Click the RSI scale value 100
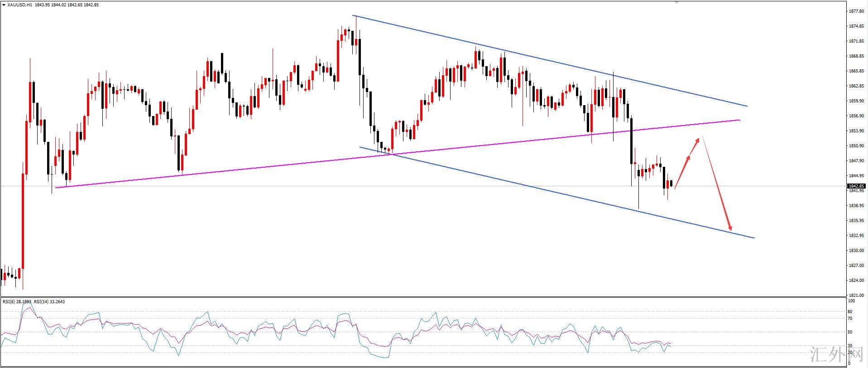The height and width of the screenshot is (368, 868). pyautogui.click(x=850, y=301)
